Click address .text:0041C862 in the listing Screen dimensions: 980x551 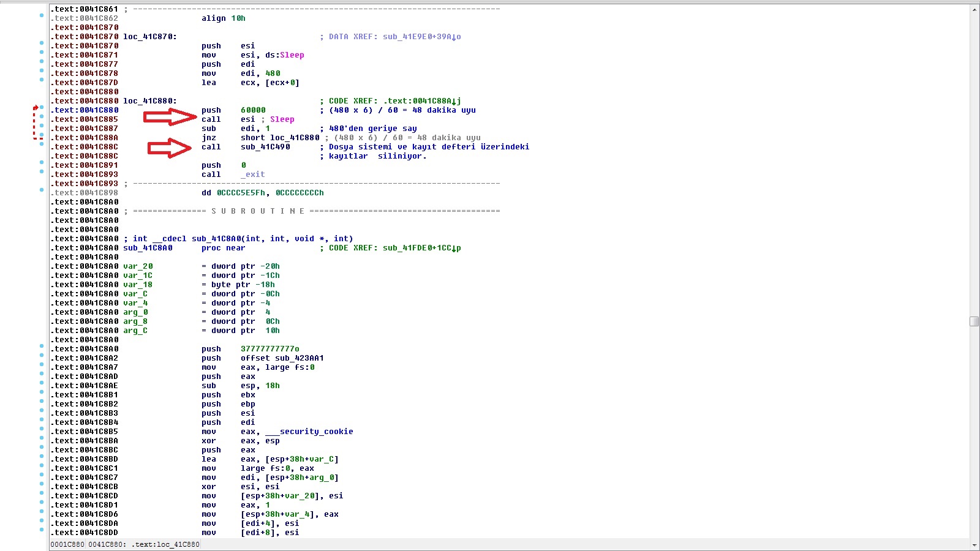coord(85,18)
